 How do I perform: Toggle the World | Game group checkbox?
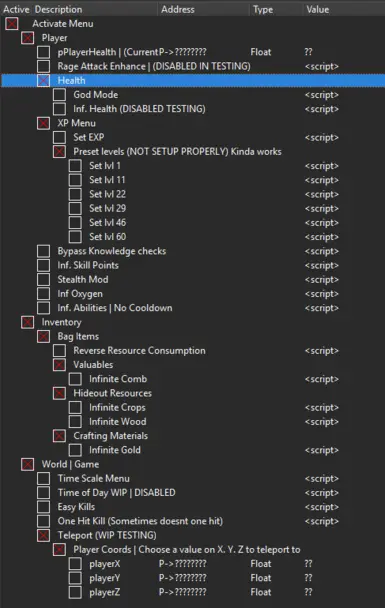pyautogui.click(x=28, y=465)
